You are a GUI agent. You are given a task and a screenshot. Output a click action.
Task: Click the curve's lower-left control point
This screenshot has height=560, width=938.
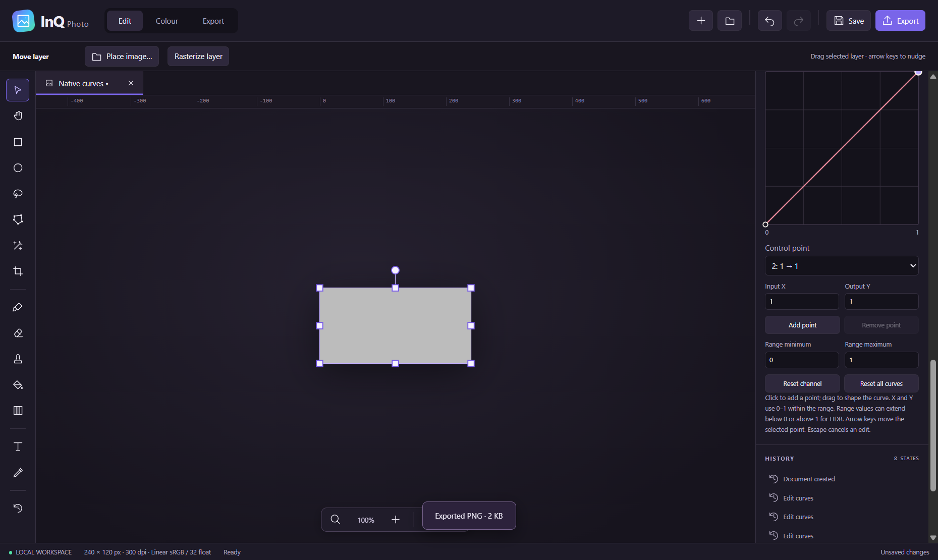pyautogui.click(x=765, y=225)
